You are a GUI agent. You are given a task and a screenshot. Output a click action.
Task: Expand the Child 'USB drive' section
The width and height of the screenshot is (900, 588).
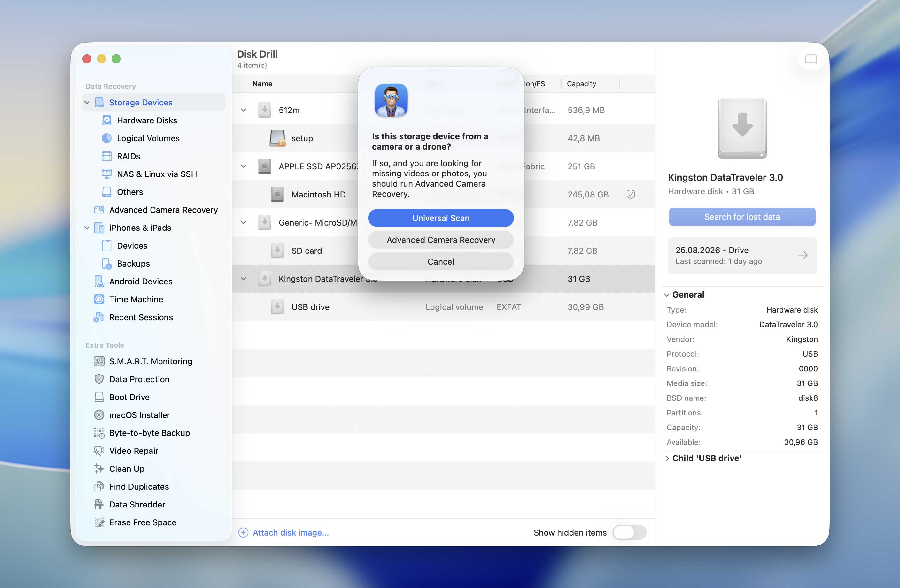point(667,458)
